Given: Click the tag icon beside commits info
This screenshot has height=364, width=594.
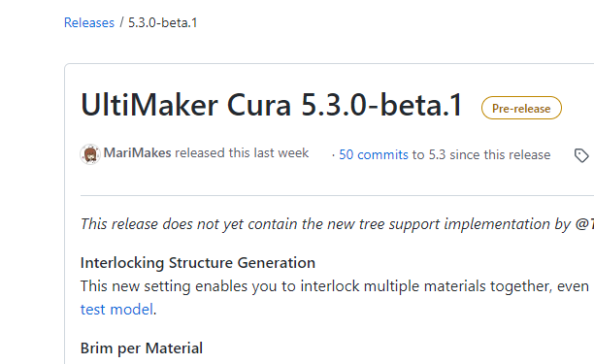Looking at the screenshot, I should pyautogui.click(x=581, y=155).
